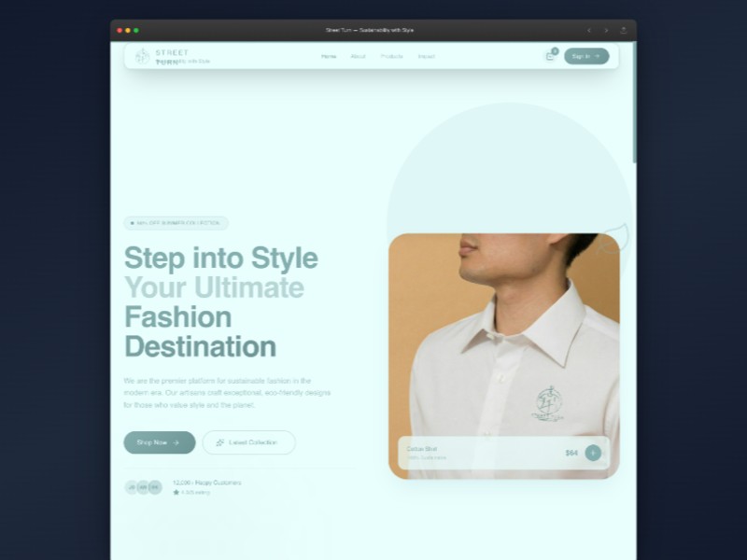Image resolution: width=747 pixels, height=560 pixels.
Task: Open the shopping cart icon
Action: click(x=550, y=56)
